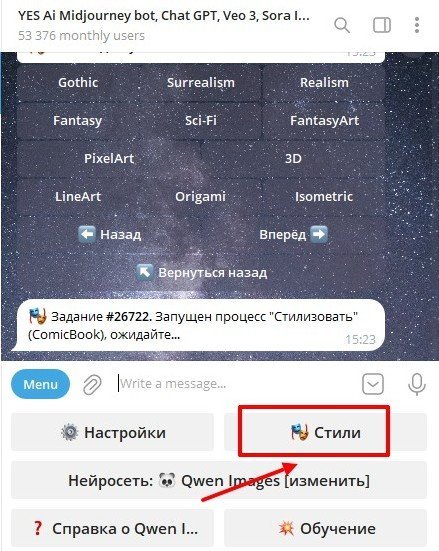Collapse the bot keyboard toggle icon

click(x=373, y=384)
